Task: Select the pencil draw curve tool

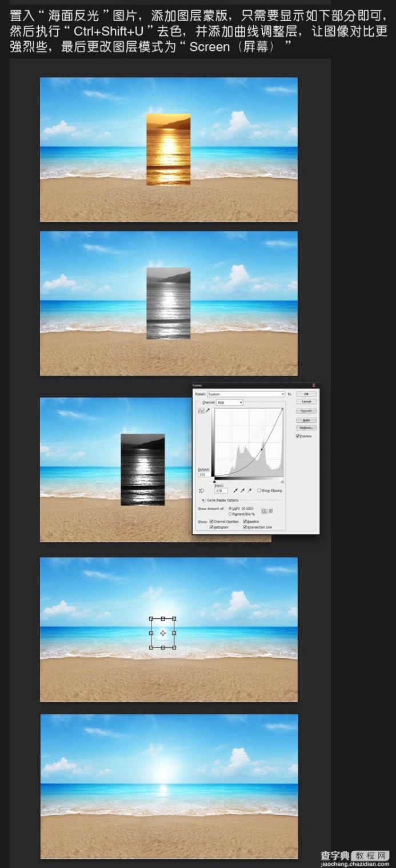Action: 208,410
